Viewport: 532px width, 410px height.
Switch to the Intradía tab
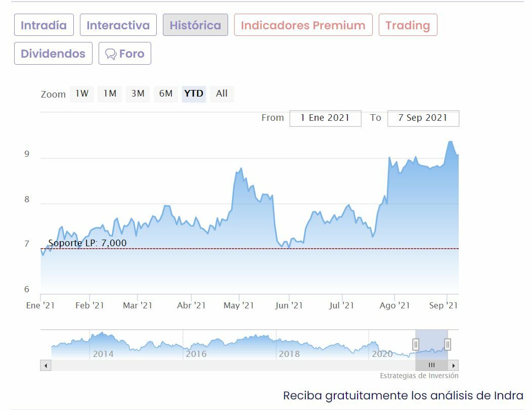click(x=44, y=25)
